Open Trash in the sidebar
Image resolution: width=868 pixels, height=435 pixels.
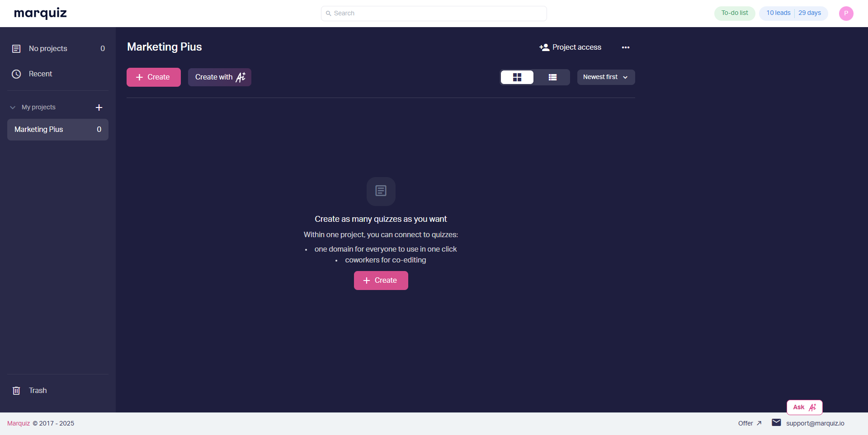[x=38, y=391]
